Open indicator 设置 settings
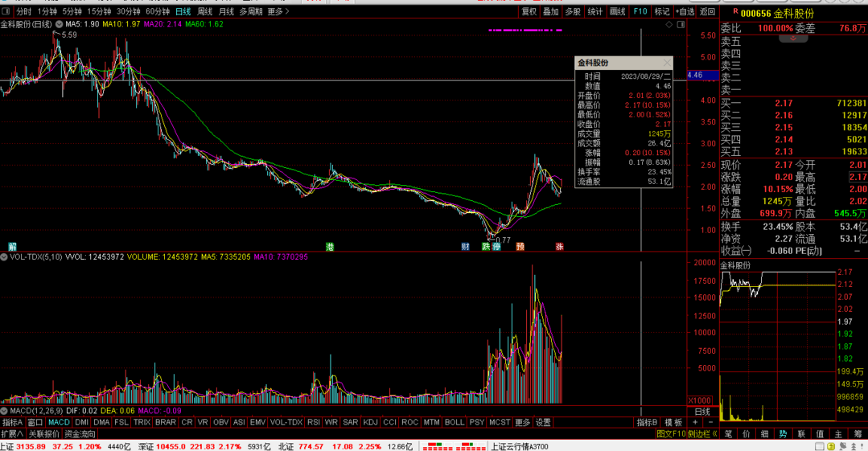868x451 pixels. point(543,422)
